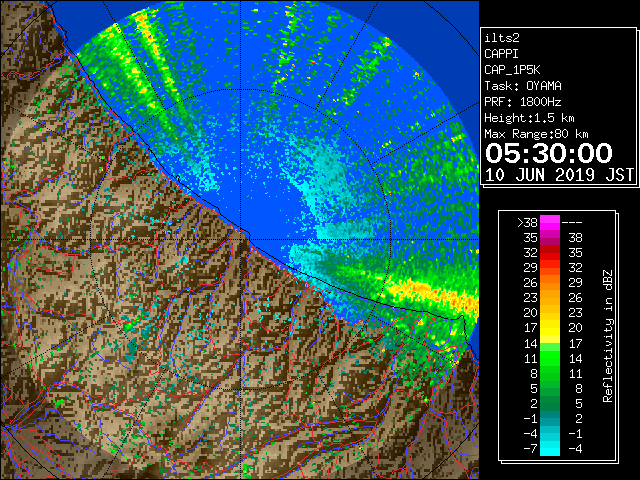Click the 'CAPPI' product label
The width and height of the screenshot is (640, 480).
coord(501,54)
